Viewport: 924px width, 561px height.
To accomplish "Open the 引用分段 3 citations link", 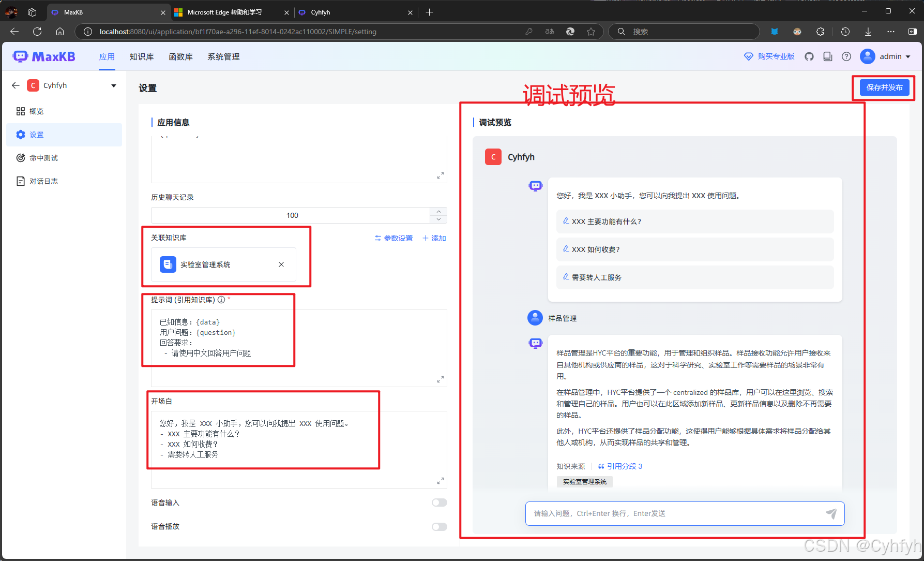I will pyautogui.click(x=620, y=466).
